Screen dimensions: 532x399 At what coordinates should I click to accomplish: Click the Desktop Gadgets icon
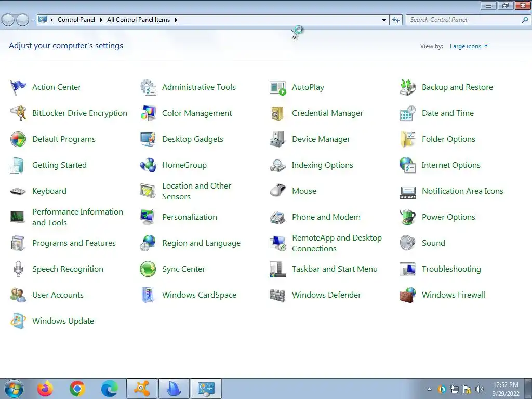(148, 139)
